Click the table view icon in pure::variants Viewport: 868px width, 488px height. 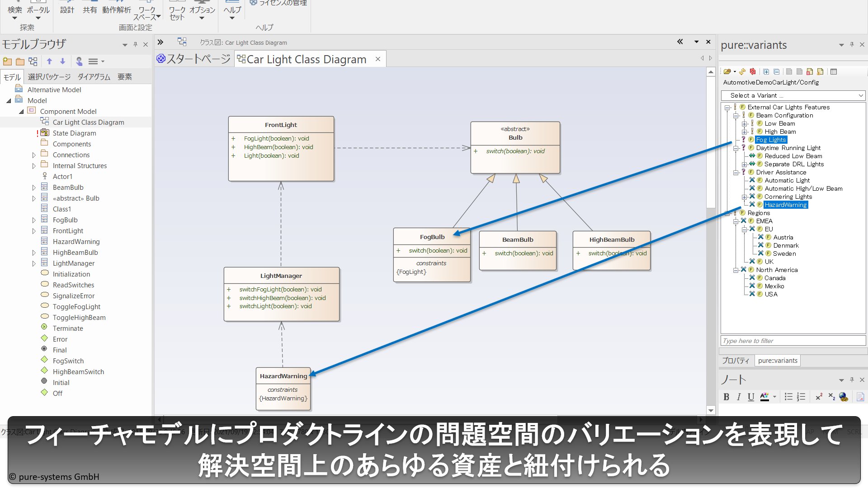[x=834, y=72]
